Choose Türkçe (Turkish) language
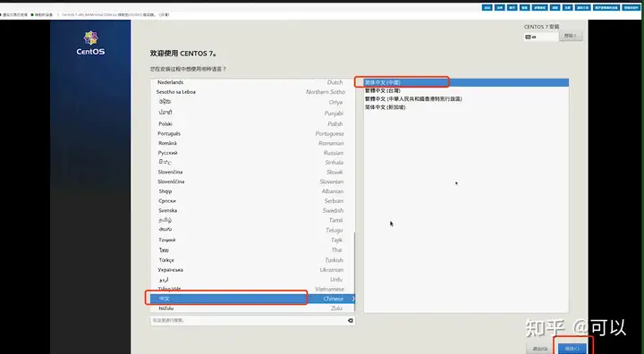The height and width of the screenshot is (354, 644). 251,260
